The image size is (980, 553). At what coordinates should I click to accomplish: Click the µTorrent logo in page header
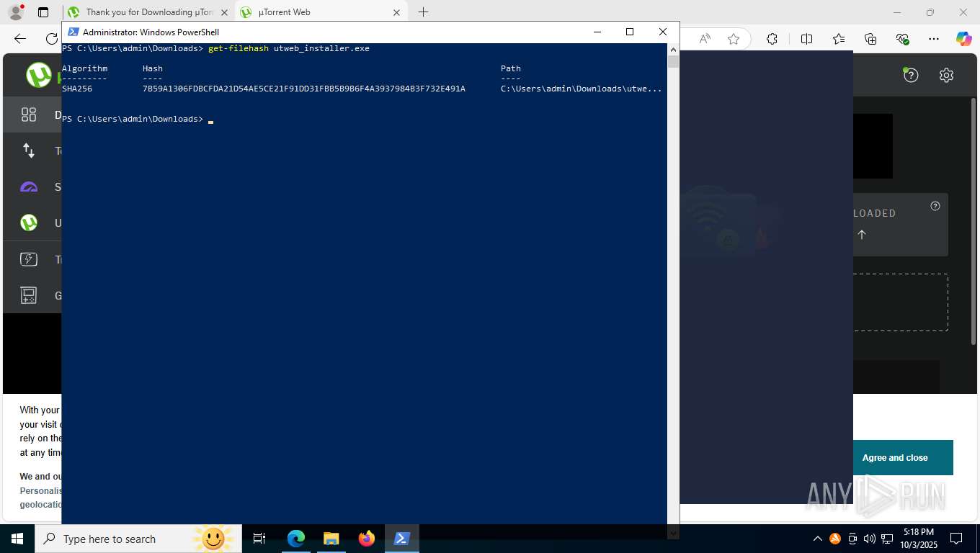tap(39, 75)
